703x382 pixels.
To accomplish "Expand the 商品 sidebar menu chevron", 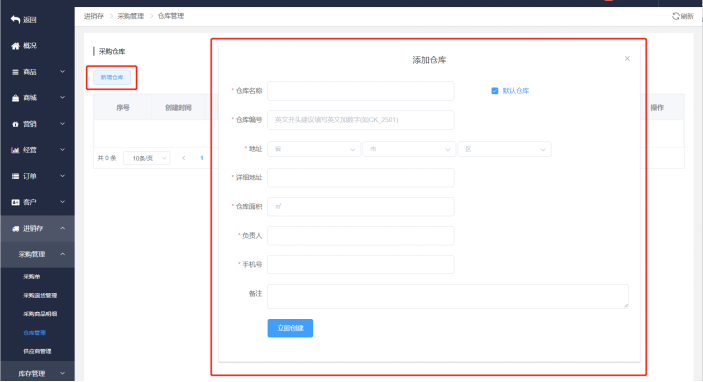I will (62, 72).
